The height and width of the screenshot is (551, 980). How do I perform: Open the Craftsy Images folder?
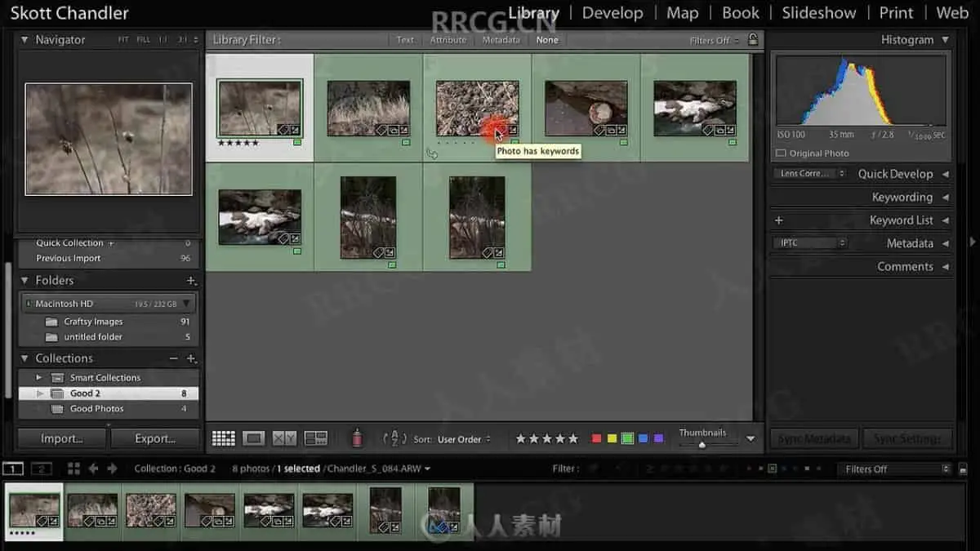tap(108, 322)
